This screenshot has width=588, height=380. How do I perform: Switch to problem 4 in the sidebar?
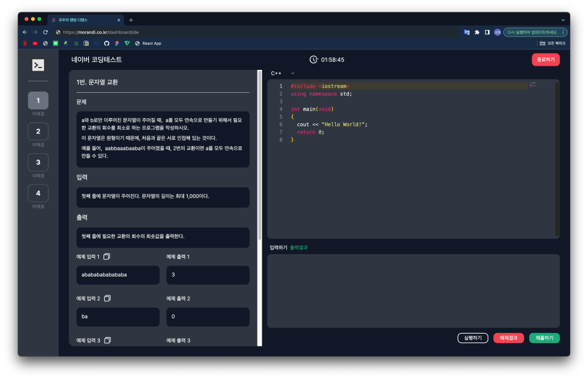[38, 193]
